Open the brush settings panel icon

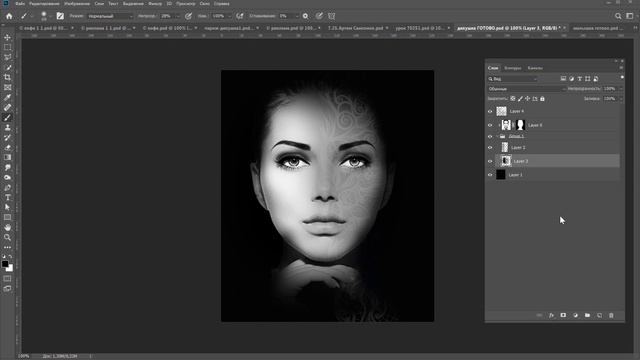tap(60, 16)
